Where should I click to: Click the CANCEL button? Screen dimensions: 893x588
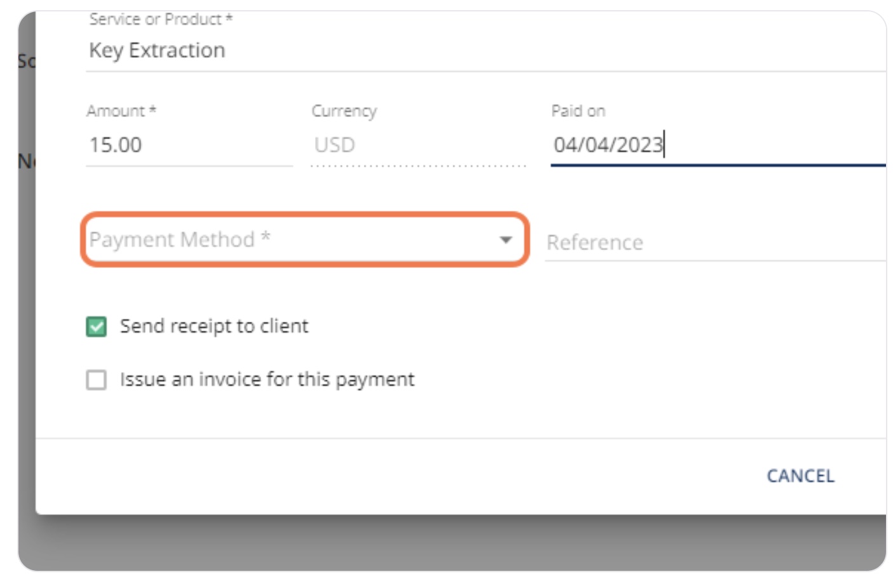click(x=800, y=476)
